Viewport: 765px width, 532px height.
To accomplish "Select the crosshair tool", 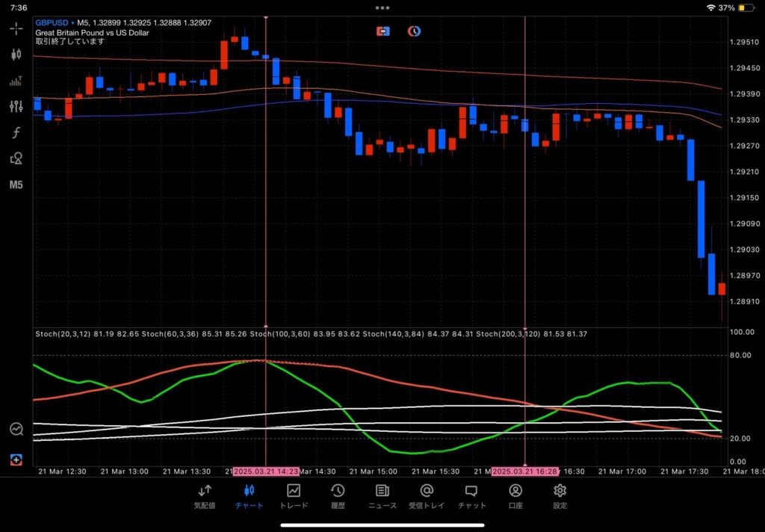I will 16,28.
